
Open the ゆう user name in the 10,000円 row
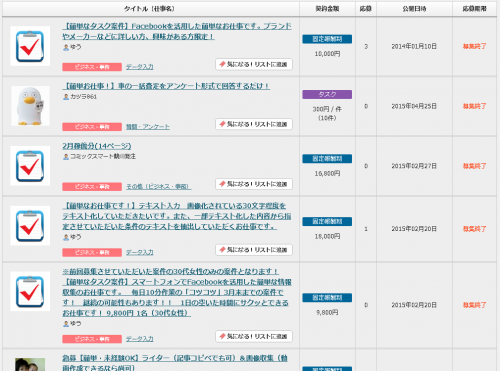(x=76, y=47)
